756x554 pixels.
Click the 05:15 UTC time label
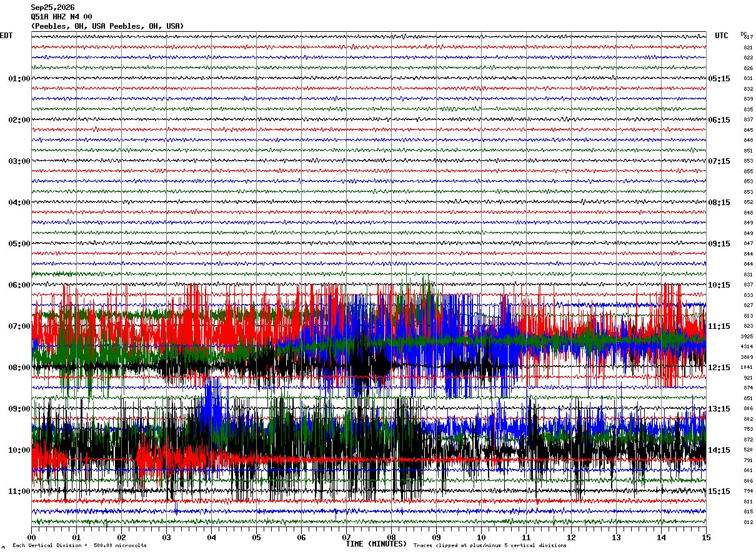coord(719,79)
